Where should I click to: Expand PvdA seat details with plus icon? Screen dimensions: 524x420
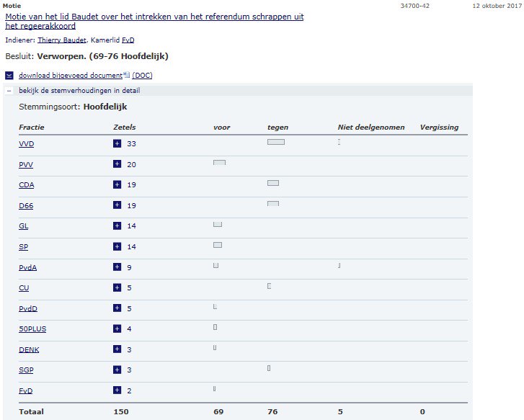117,267
